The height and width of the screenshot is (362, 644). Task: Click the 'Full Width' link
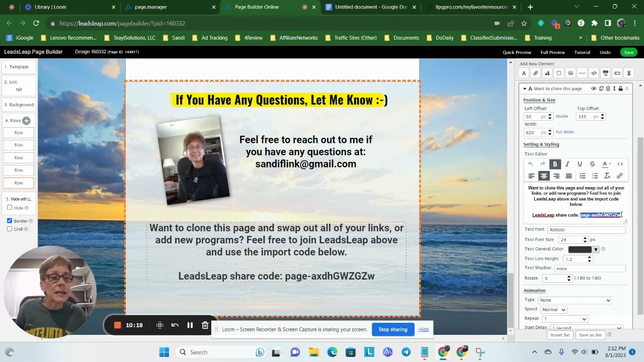coord(565,132)
